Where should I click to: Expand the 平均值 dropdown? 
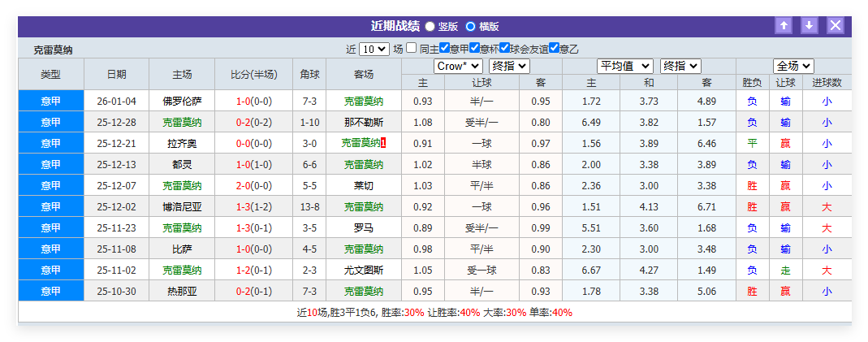coord(625,66)
